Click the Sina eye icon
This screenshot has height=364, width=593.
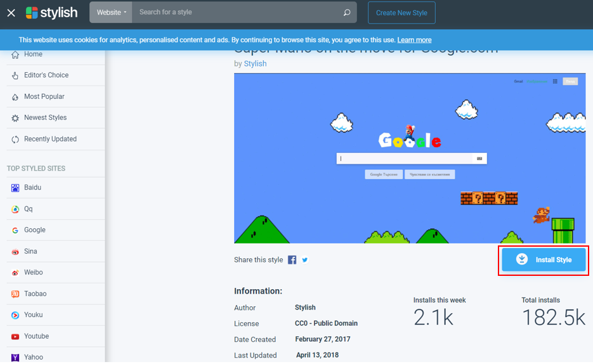coord(15,252)
